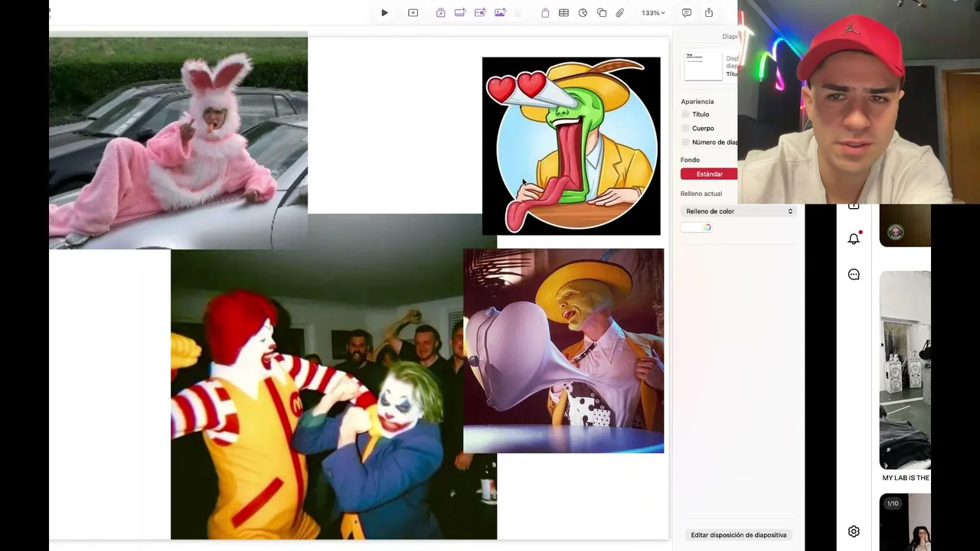Open the MY LAB IS THE pin image
Screen dimensions: 980x551
[905, 370]
